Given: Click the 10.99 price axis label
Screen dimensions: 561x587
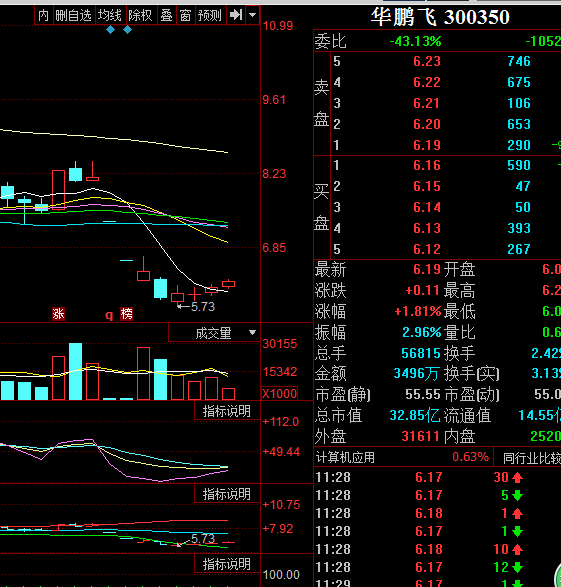Looking at the screenshot, I should (x=278, y=26).
